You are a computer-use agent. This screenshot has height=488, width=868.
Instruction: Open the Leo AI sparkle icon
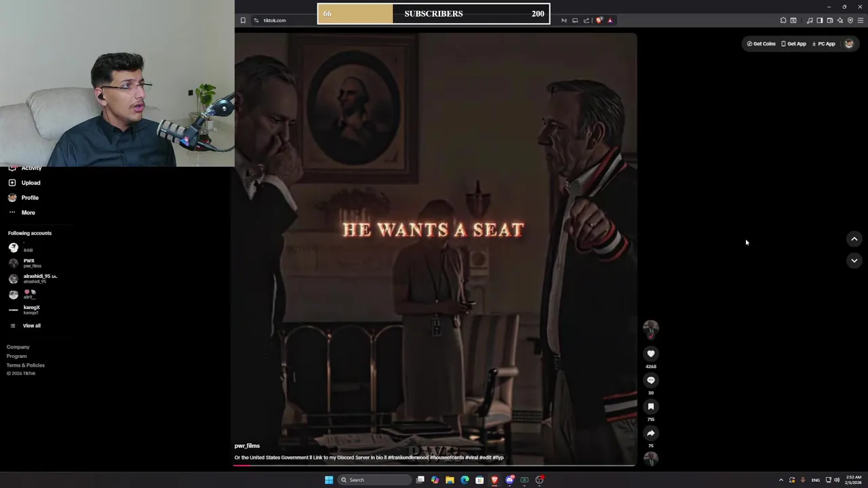(x=840, y=20)
